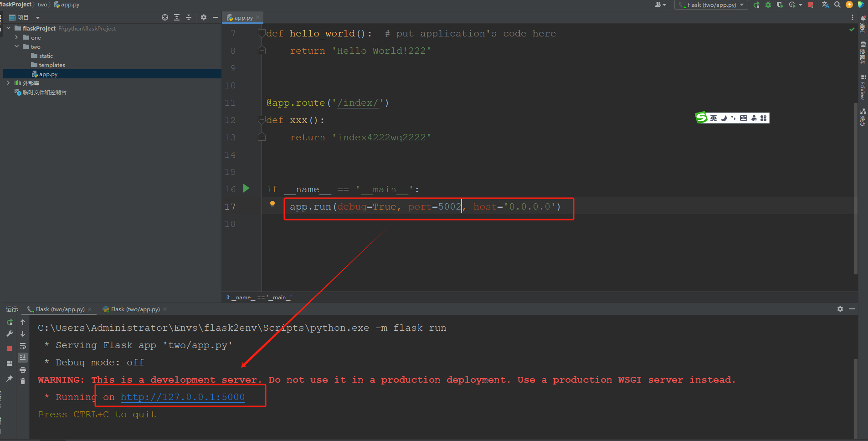Collapse the two folder
The height and width of the screenshot is (441, 868).
(x=17, y=46)
